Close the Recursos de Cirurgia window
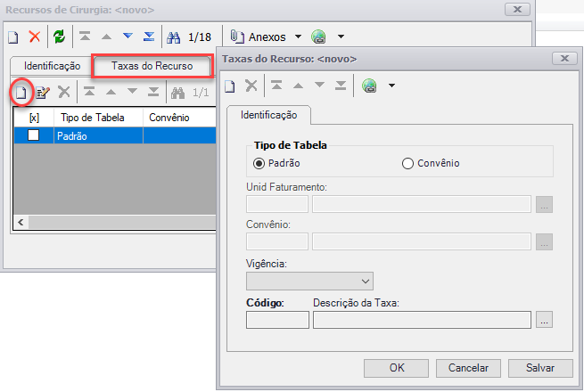Image resolution: width=584 pixels, height=392 pixels. [x=517, y=9]
